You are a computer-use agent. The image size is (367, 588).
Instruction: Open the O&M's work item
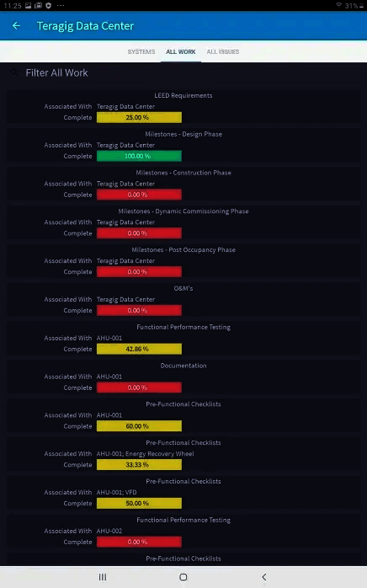pos(183,300)
